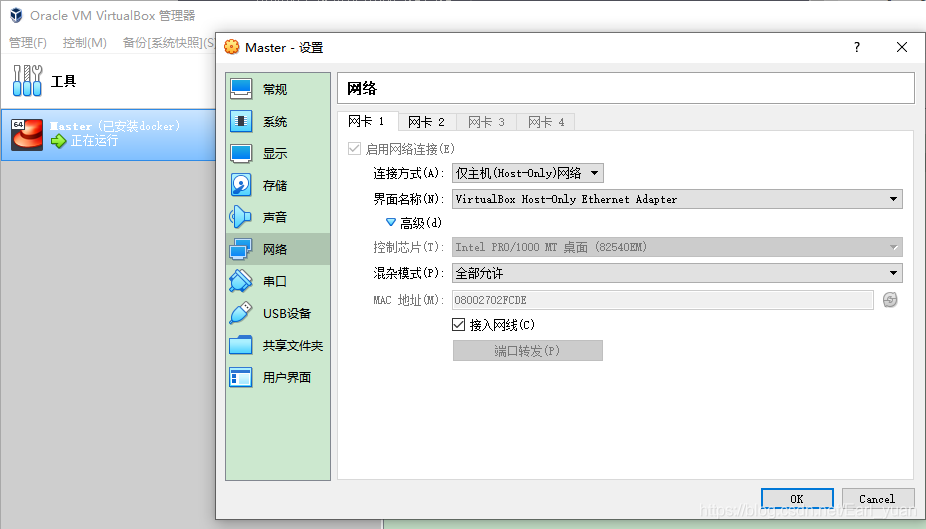Click the green running arrow status icon

tap(58, 141)
